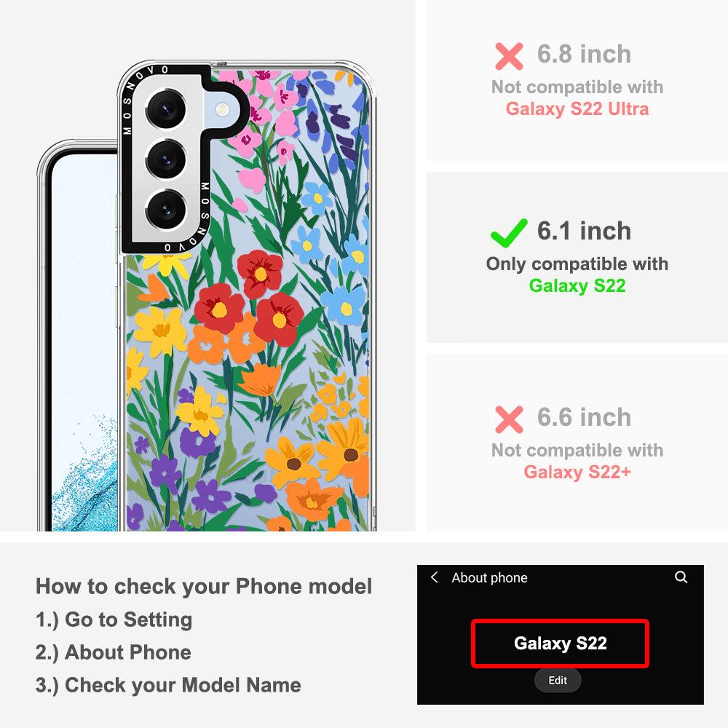
Task: Click the green Galaxy S22 compatible label
Action: 577,285
